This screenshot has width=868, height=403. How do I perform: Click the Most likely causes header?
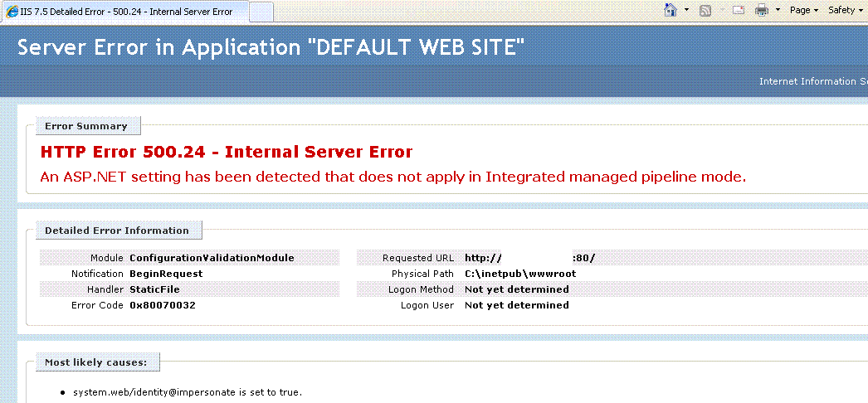tap(96, 362)
